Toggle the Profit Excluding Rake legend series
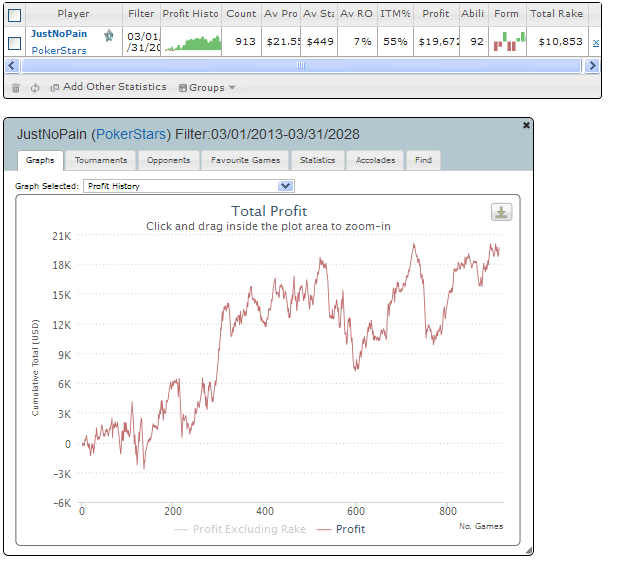Viewport: 621px width, 576px height. point(240,529)
